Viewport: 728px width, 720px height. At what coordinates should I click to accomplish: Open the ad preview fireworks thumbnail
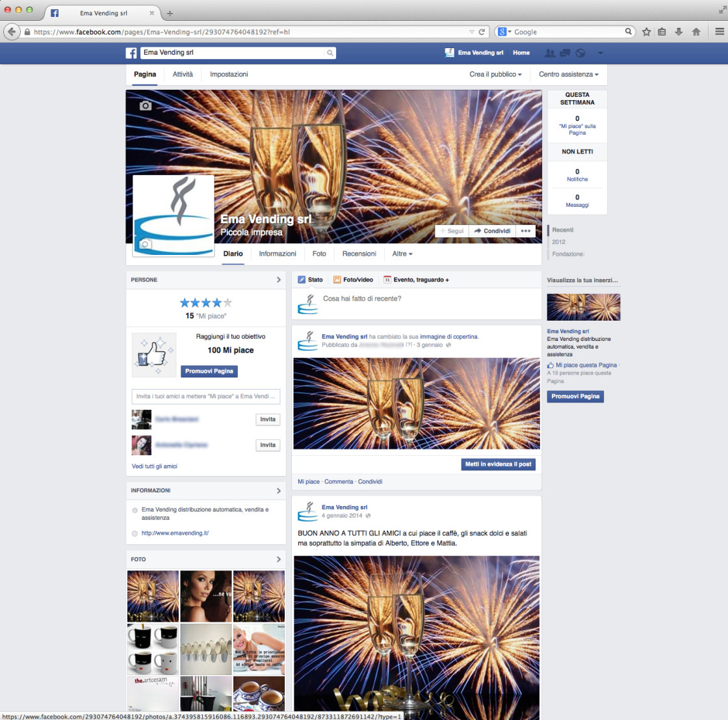point(584,307)
